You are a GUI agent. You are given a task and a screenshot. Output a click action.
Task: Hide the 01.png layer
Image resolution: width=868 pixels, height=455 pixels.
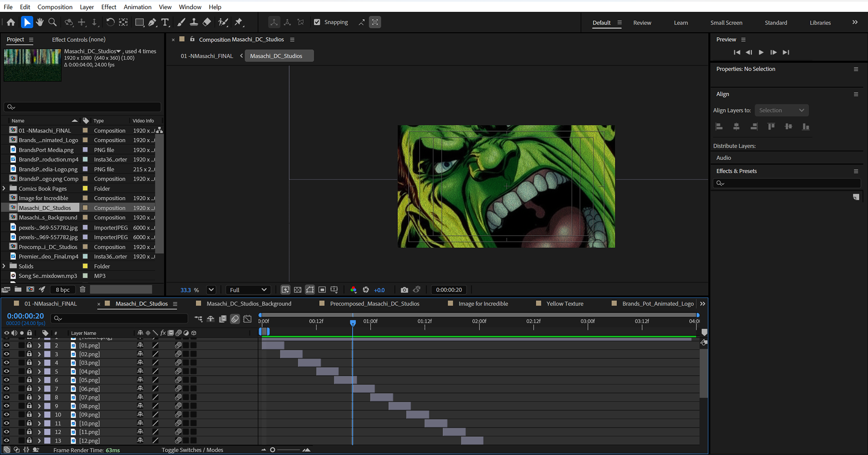click(x=6, y=345)
